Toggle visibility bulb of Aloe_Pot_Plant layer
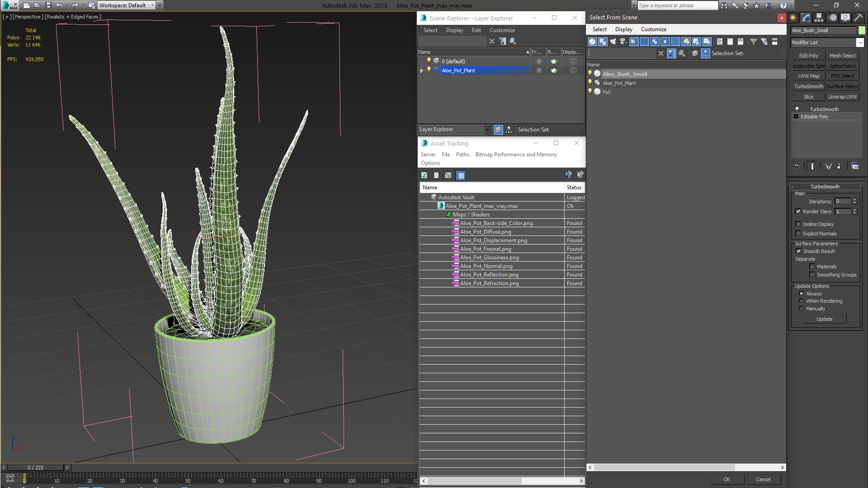Image resolution: width=868 pixels, height=488 pixels. point(429,70)
